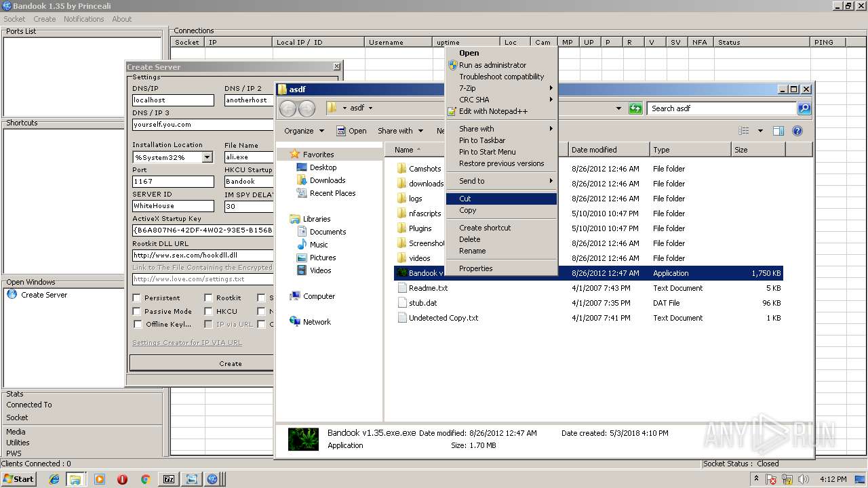868x488 pixels.
Task: Click the Explorer forward navigation arrow
Action: pos(307,108)
